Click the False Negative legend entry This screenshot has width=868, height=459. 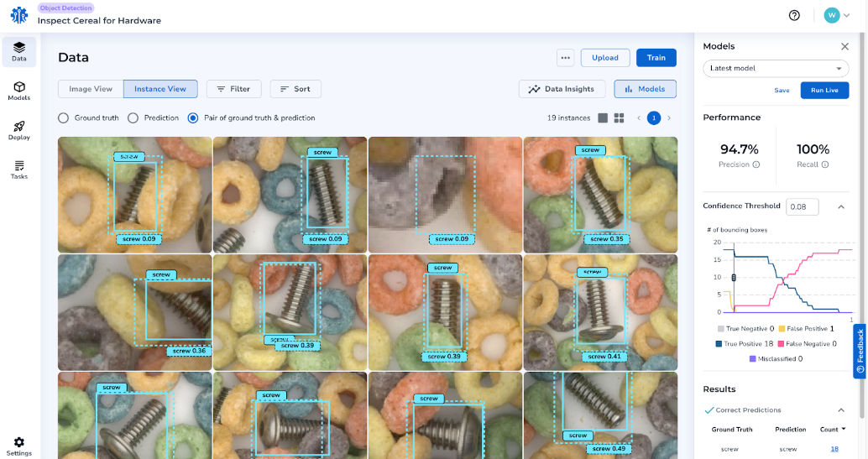pos(807,344)
